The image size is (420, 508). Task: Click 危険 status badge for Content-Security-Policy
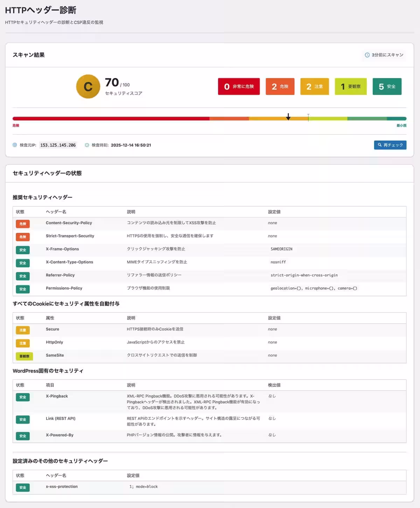tap(23, 224)
